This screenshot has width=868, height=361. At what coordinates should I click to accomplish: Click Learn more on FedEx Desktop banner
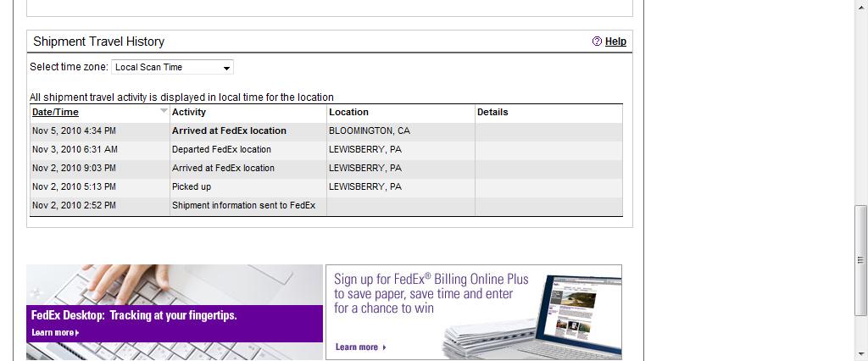[x=55, y=333]
